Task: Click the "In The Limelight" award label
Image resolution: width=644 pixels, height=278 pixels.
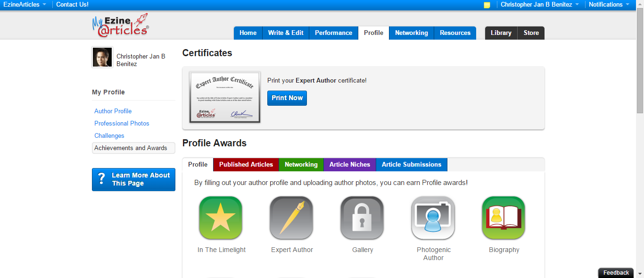Action: point(222,250)
